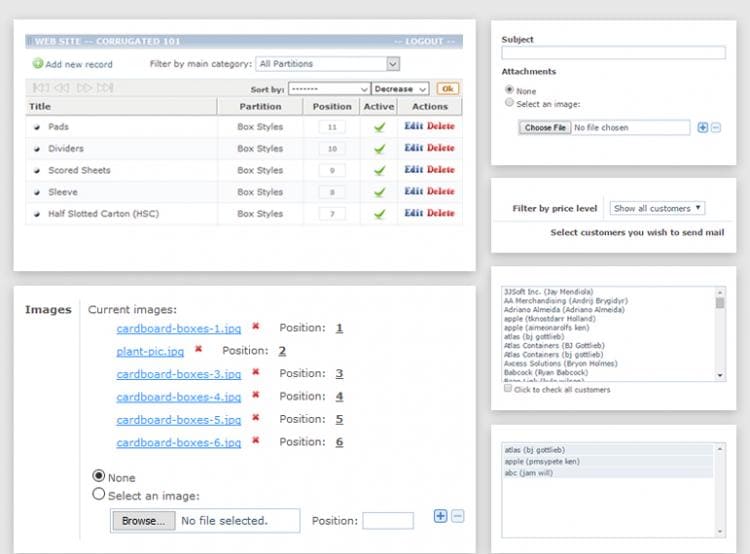This screenshot has width=750, height=554.
Task: Click position field 7 for Half Slotted Carton
Action: tap(332, 214)
